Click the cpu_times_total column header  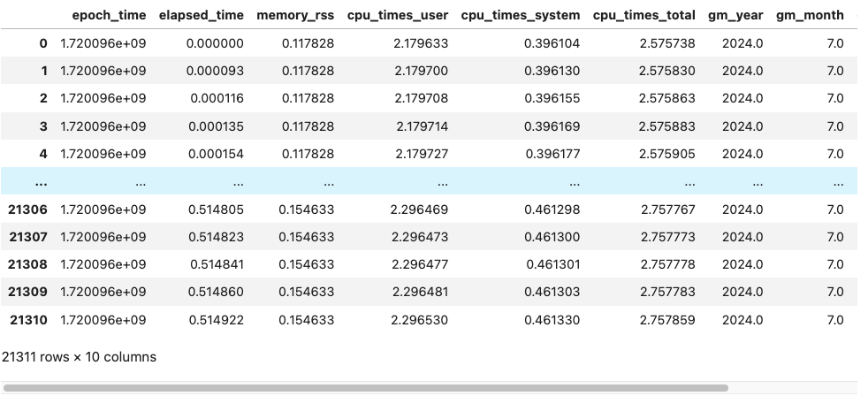click(x=643, y=16)
